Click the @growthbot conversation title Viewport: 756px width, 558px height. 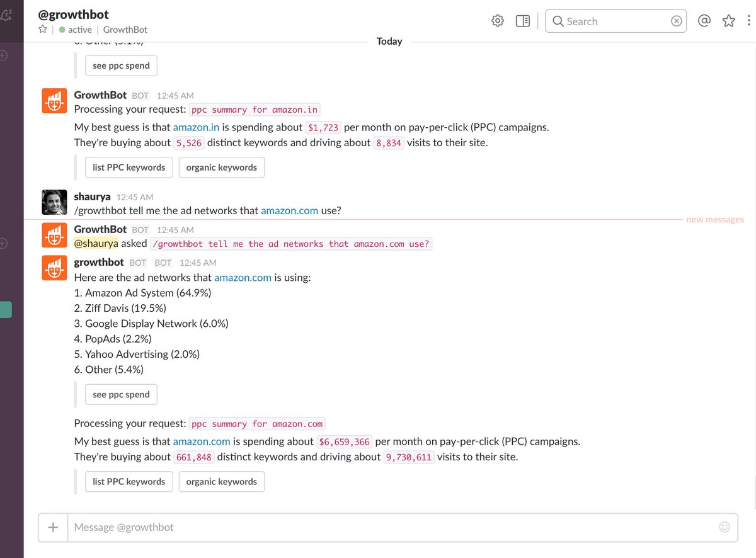[74, 14]
